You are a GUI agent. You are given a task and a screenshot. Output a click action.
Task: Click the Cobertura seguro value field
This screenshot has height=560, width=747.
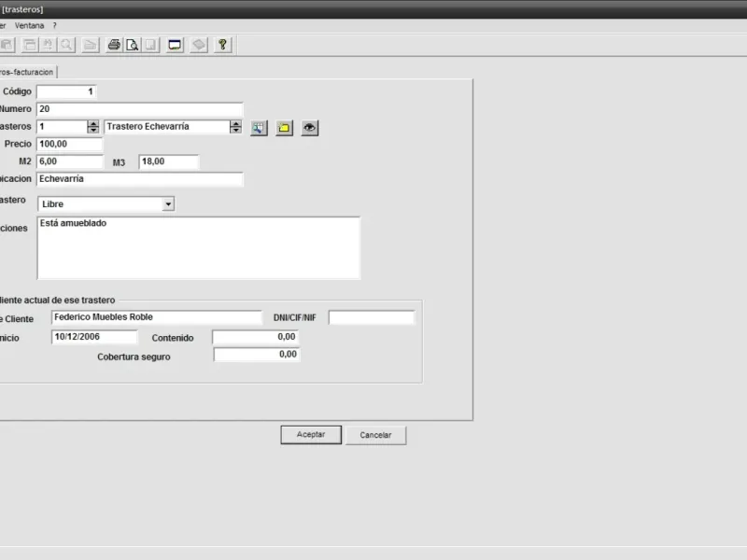(x=257, y=355)
